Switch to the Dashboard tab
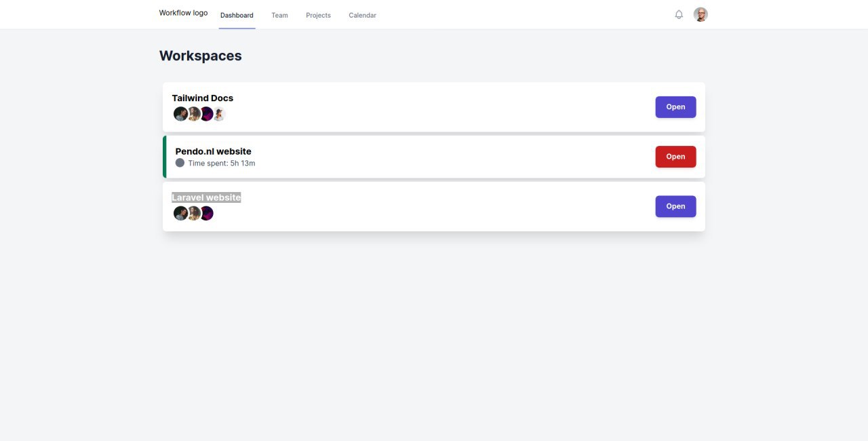This screenshot has height=441, width=868. pos(237,15)
